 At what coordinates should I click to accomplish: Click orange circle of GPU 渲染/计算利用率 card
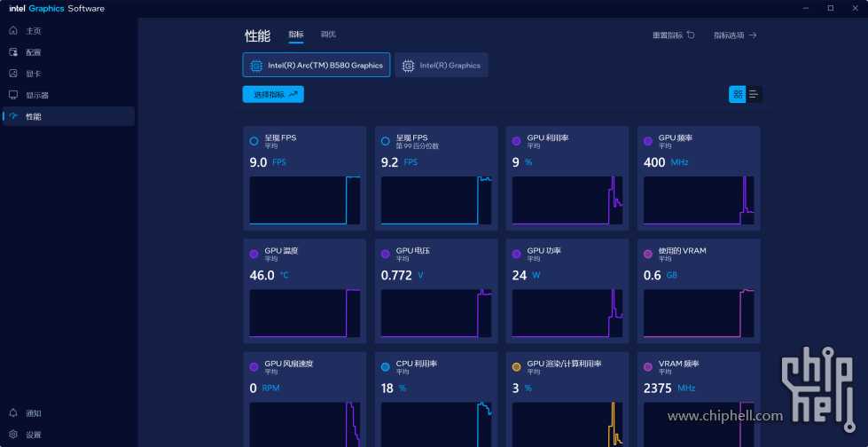click(517, 367)
